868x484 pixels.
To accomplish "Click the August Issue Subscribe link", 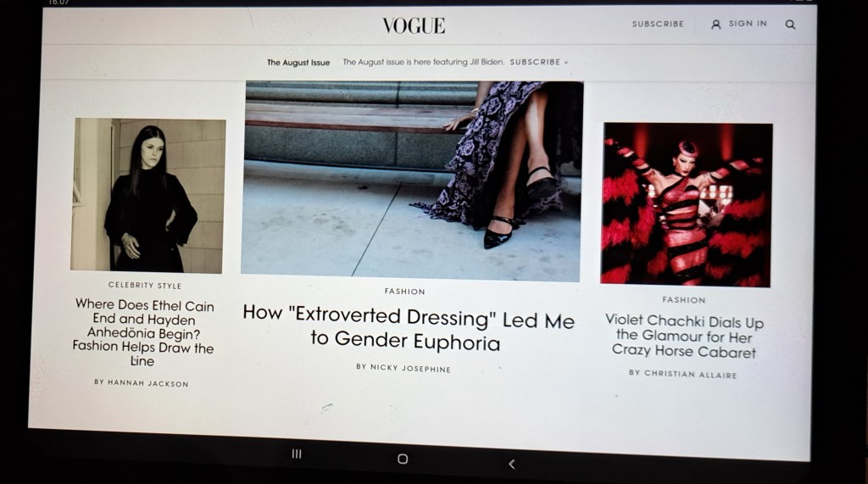I will (x=538, y=62).
